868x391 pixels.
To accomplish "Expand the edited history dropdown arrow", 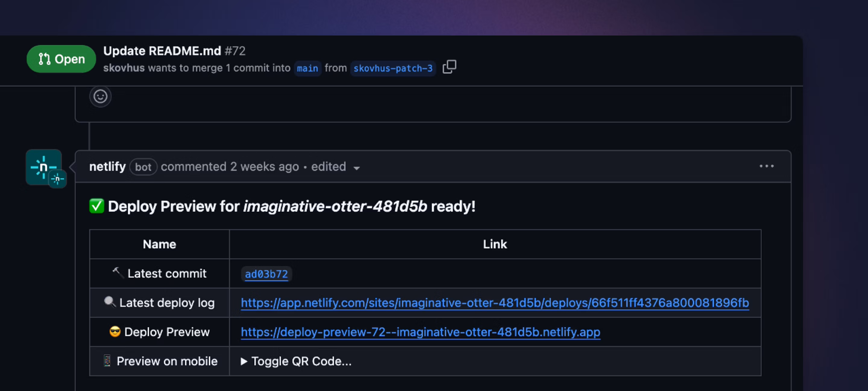I will tap(357, 168).
